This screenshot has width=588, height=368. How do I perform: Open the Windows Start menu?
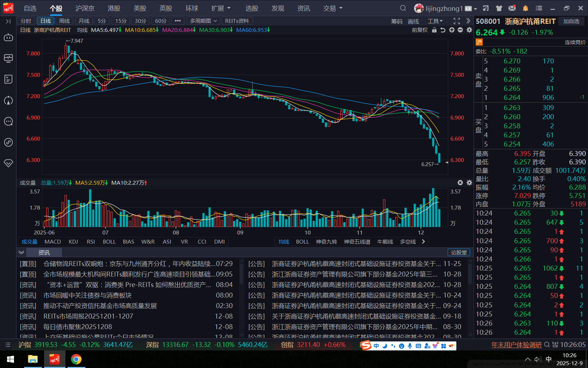[x=10, y=359]
